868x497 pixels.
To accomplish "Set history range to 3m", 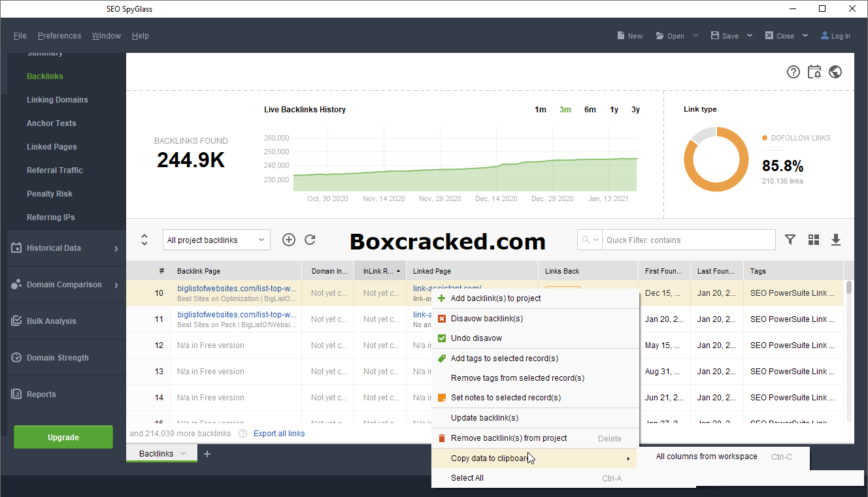I will point(565,110).
